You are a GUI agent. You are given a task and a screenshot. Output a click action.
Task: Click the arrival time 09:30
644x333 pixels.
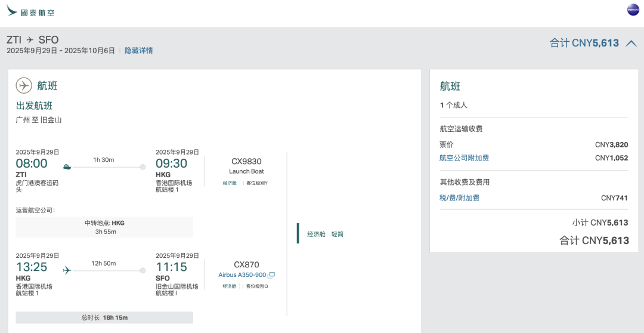[171, 164]
